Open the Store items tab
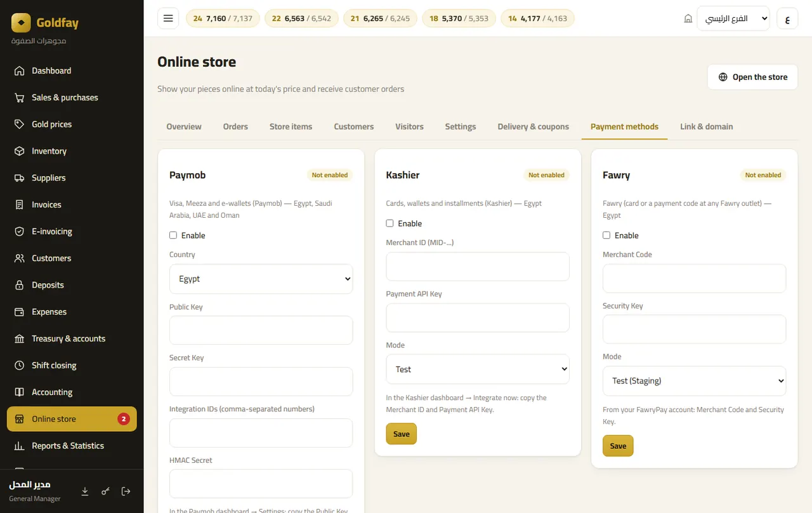812x513 pixels. pos(291,126)
